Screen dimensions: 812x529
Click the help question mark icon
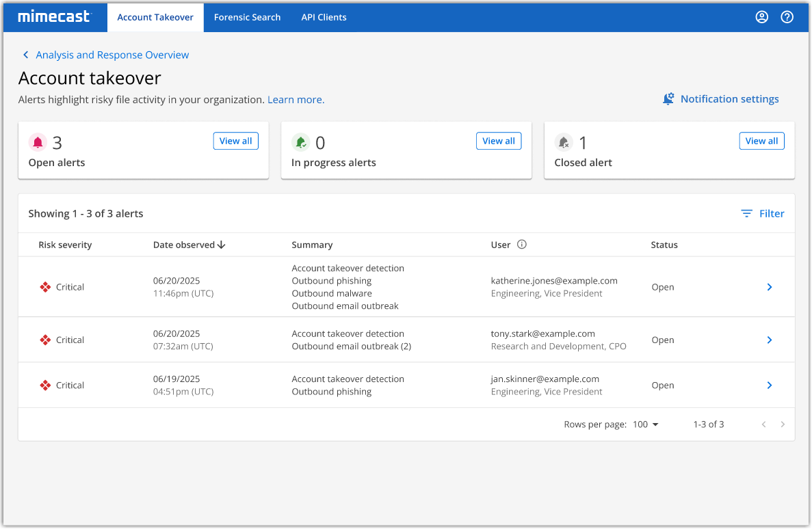(787, 17)
